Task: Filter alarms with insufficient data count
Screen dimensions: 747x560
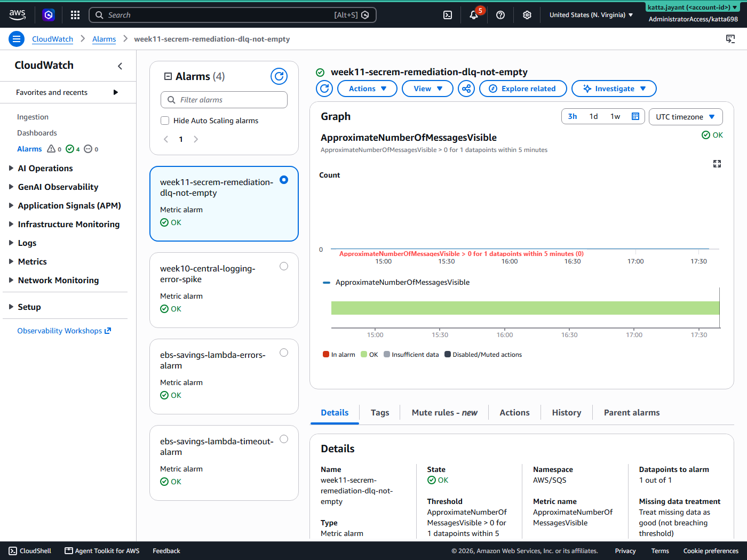Action: (x=91, y=149)
